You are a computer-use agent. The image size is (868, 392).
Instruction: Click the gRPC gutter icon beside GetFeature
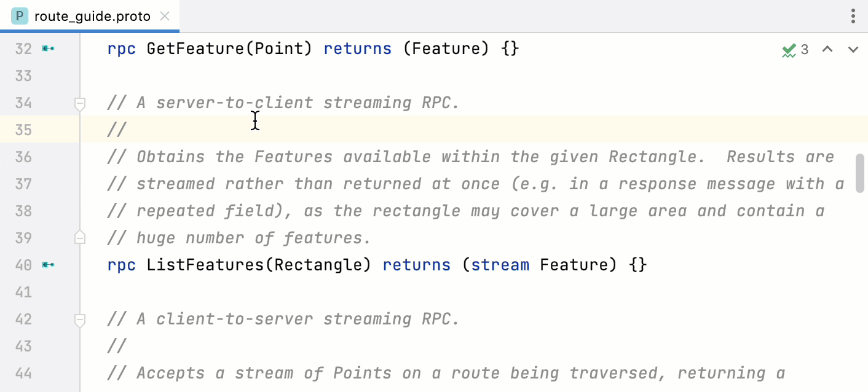coord(48,49)
